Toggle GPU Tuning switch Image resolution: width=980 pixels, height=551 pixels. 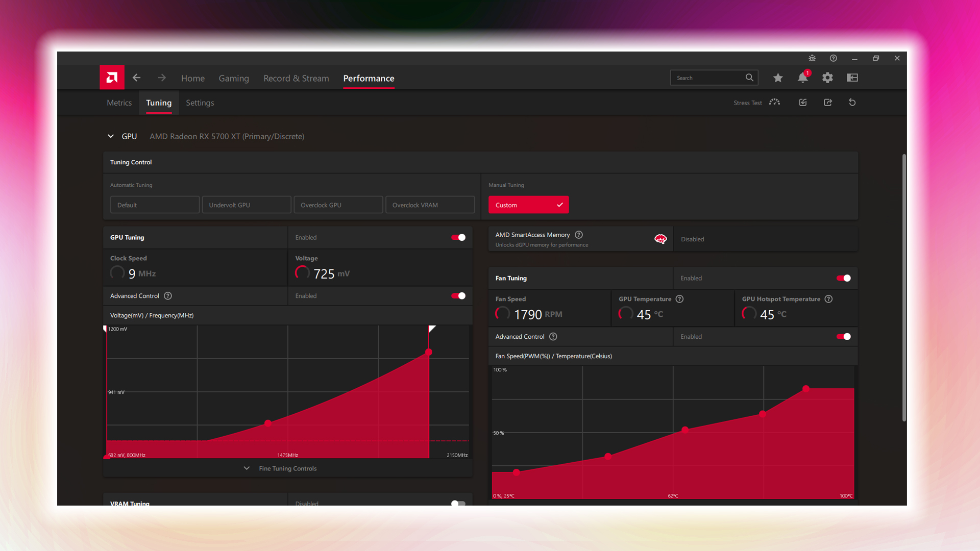pyautogui.click(x=458, y=237)
